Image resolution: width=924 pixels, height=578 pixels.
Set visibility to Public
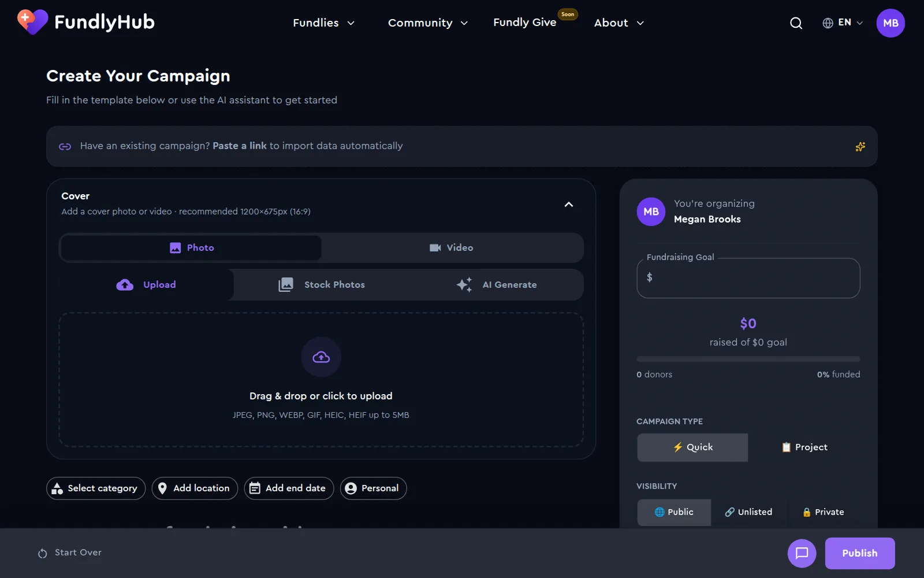(x=674, y=512)
